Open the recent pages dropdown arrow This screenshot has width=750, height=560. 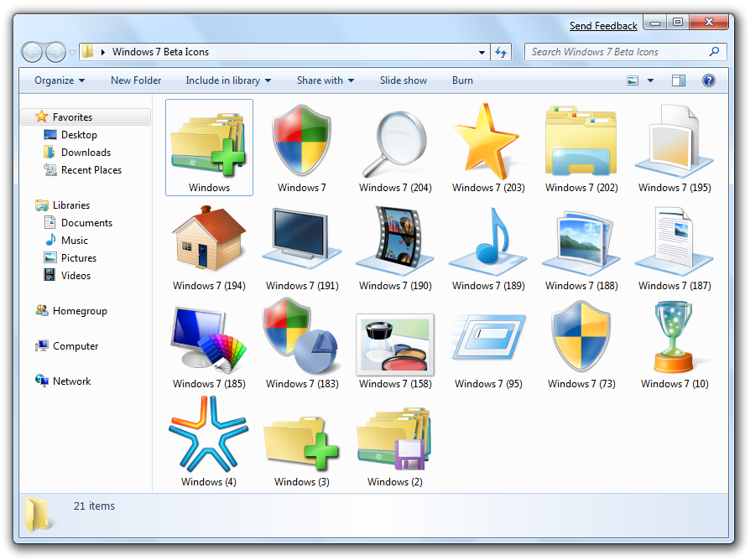(72, 52)
